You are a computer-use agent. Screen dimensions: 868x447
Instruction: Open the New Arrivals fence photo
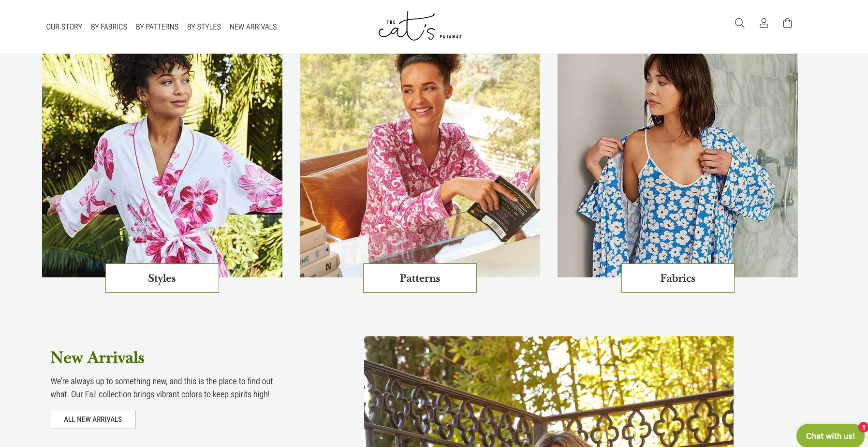[x=549, y=391]
